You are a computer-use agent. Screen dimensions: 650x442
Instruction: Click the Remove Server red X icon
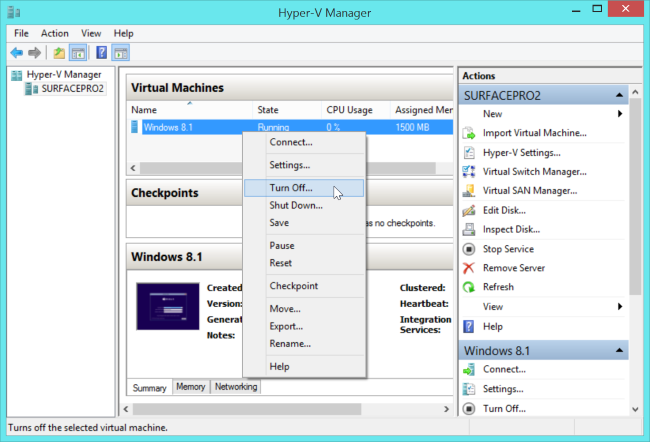click(x=469, y=268)
